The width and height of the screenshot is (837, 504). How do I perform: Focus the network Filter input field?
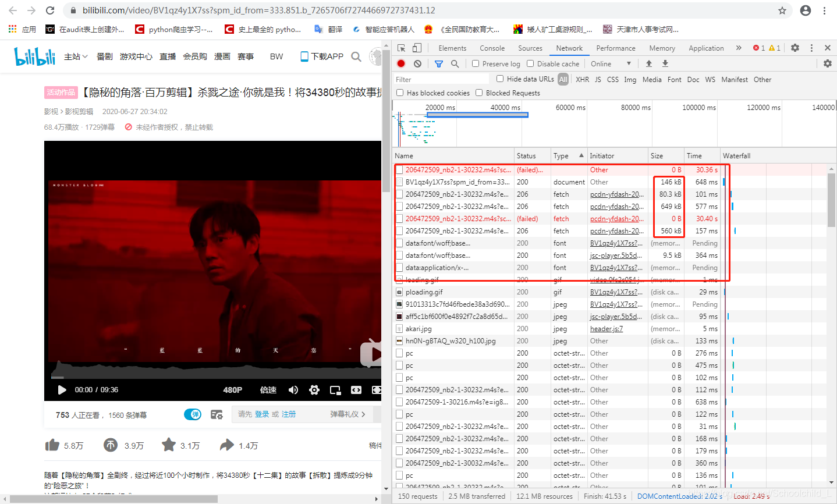tap(443, 79)
